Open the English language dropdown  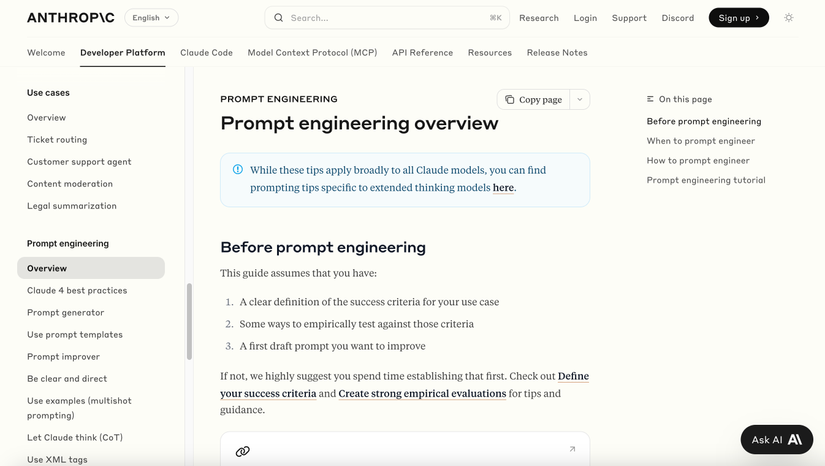click(x=152, y=18)
